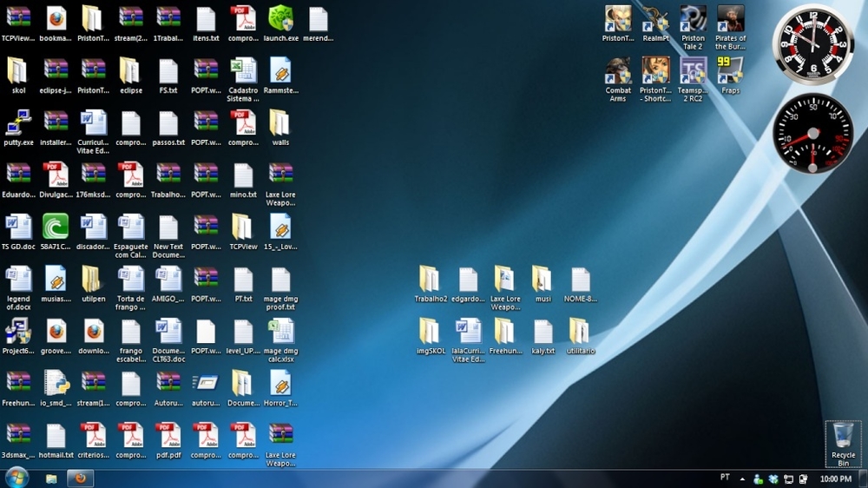868x488 pixels.
Task: Switch to Firefox in the taskbar
Action: point(80,478)
